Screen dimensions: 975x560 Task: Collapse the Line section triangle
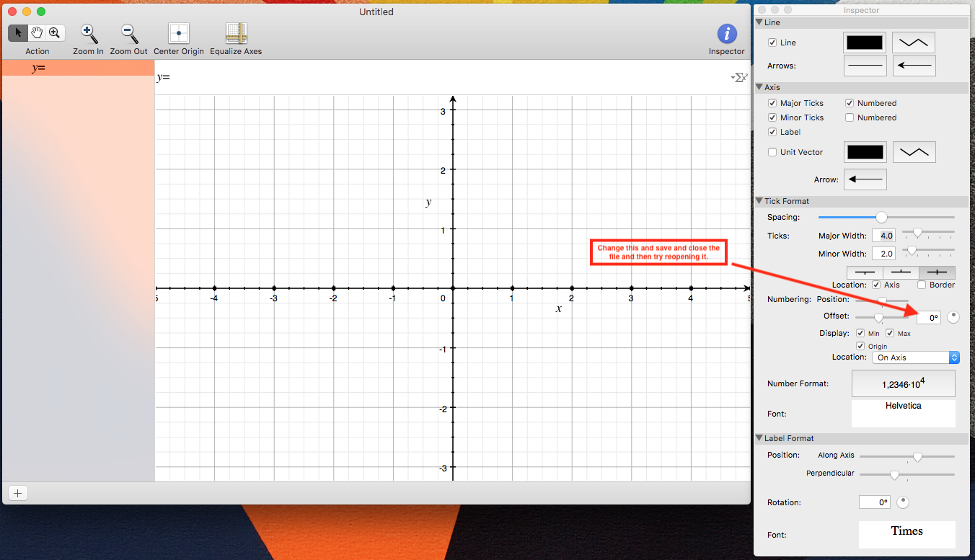point(759,23)
